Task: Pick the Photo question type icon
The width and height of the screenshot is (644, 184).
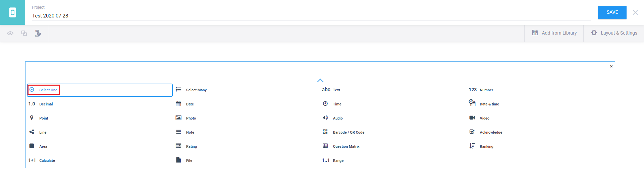Action: pyautogui.click(x=178, y=118)
